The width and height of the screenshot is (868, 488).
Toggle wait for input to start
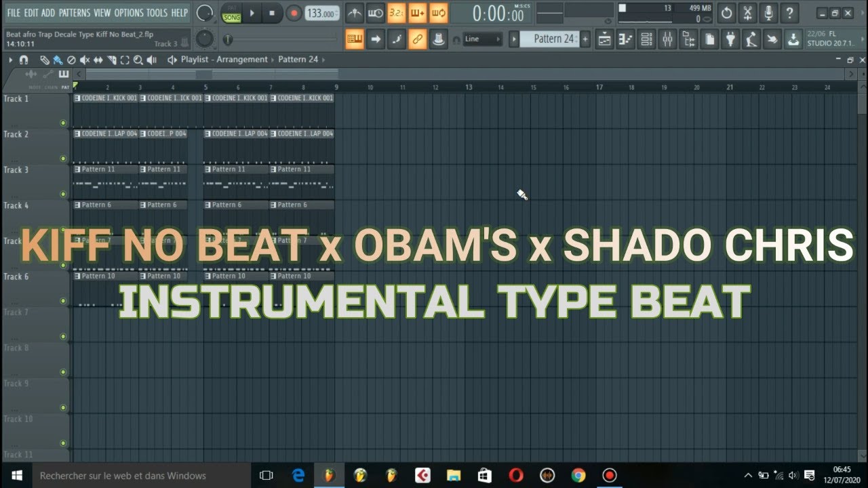tap(375, 13)
